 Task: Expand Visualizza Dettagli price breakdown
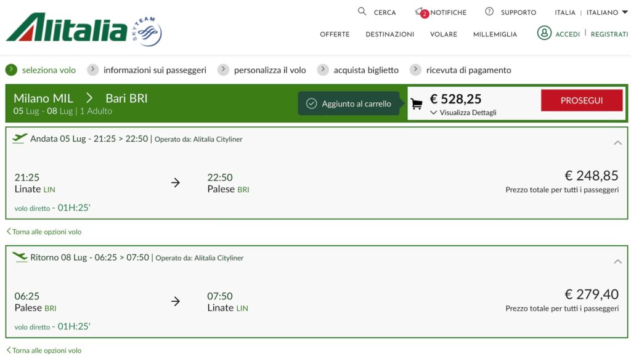[x=463, y=113]
